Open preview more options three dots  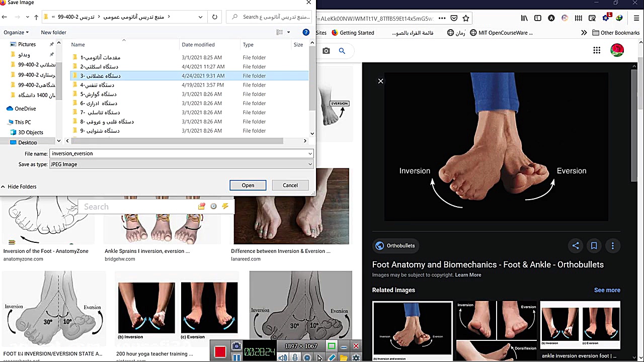pos(612,246)
